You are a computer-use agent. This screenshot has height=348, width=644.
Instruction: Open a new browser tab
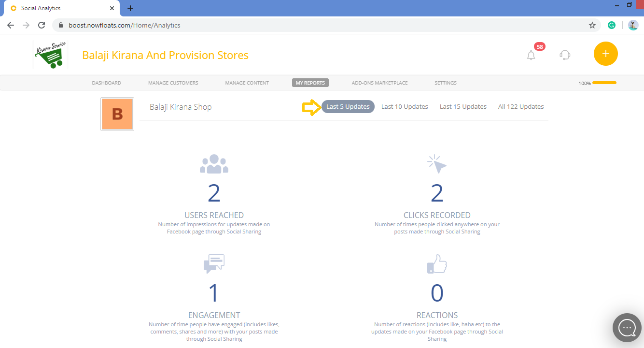[130, 8]
